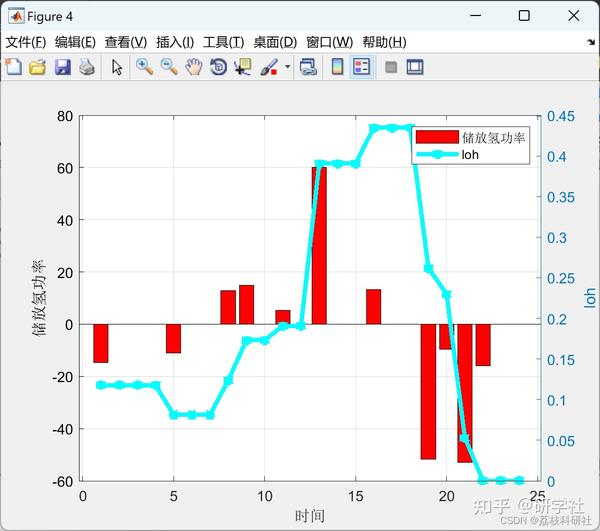This screenshot has height=531, width=600.
Task: Minimize the Figure 4 window
Action: point(475,16)
